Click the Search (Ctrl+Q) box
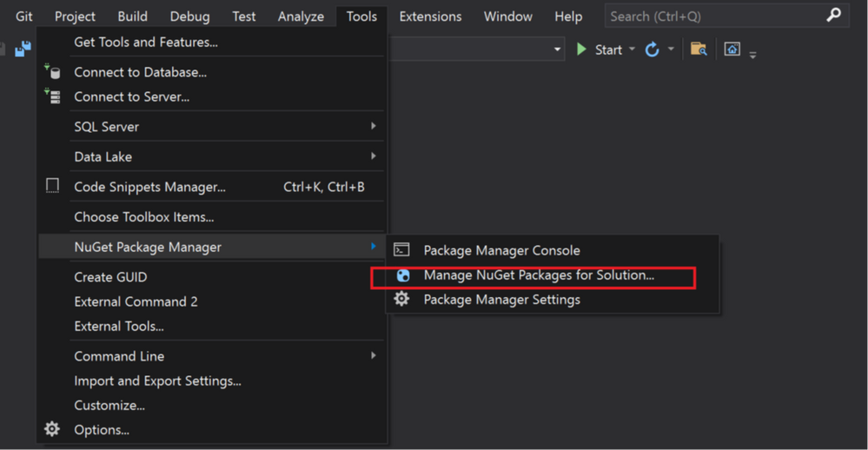The height and width of the screenshot is (450, 868). (x=712, y=17)
